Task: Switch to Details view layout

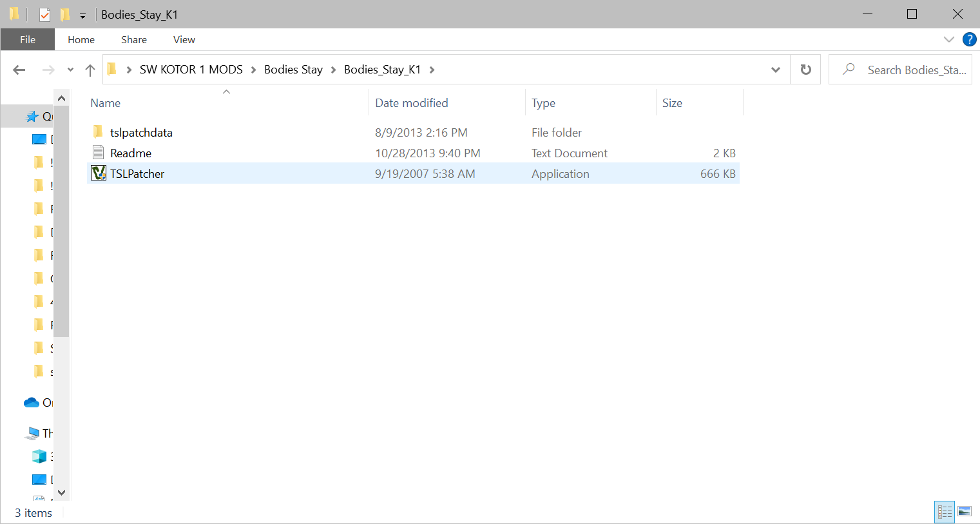Action: (x=945, y=512)
